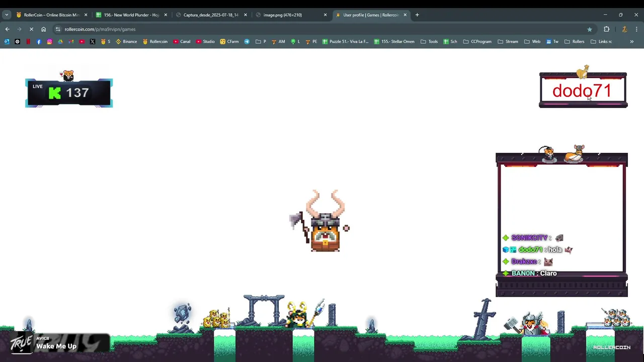Close the 156.- New World Plunder tab
The image size is (644, 362).
(166, 15)
